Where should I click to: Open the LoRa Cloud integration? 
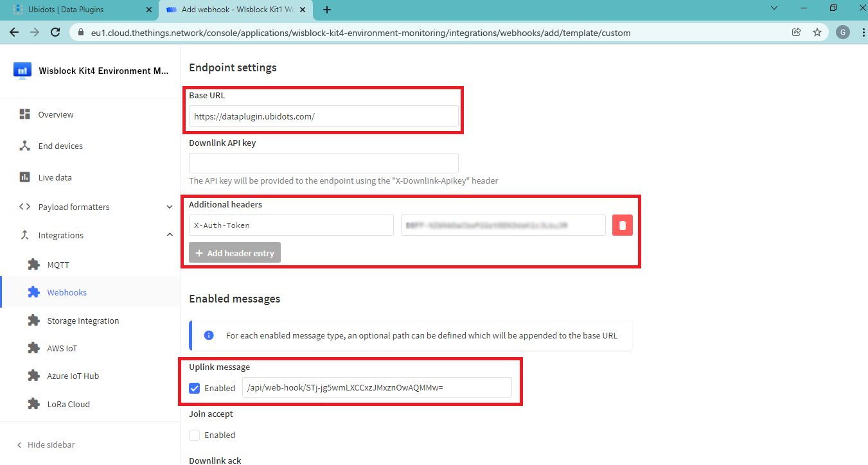[x=68, y=405]
